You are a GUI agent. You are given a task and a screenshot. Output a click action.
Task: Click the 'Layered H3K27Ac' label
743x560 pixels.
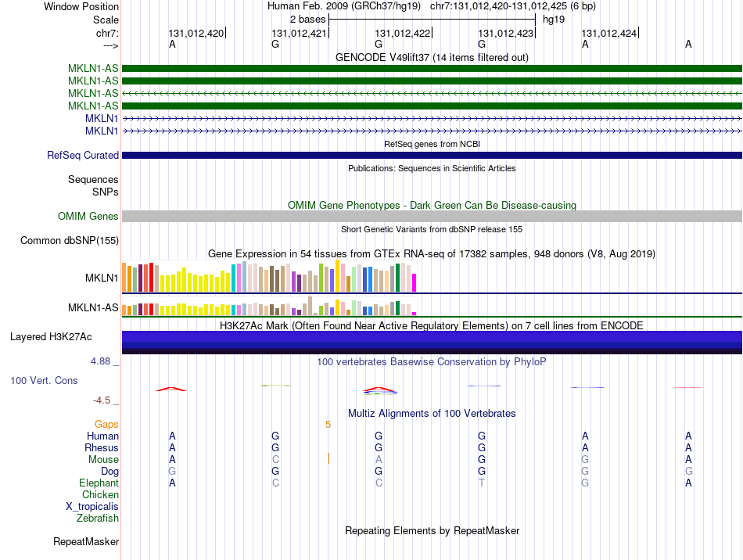pyautogui.click(x=51, y=337)
